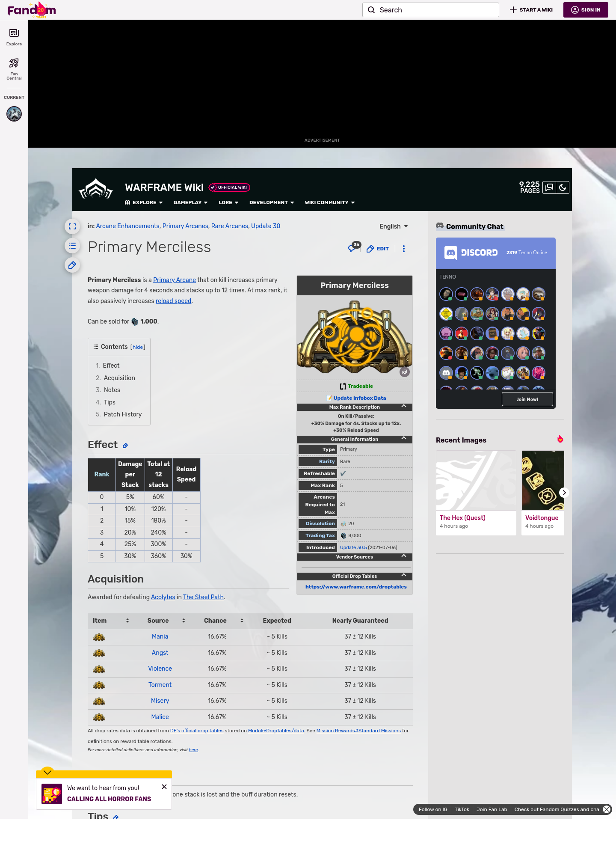Image resolution: width=616 pixels, height=856 pixels.
Task: Open the Acolytes link
Action: 163,597
